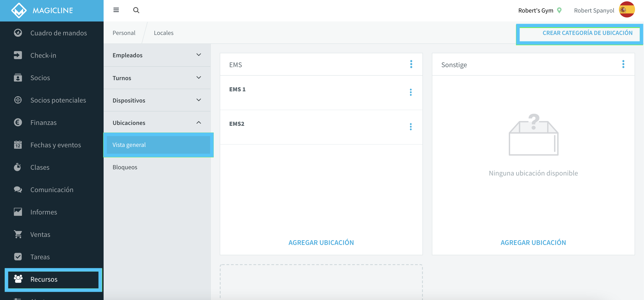Click the Recursos people group icon

point(18,279)
